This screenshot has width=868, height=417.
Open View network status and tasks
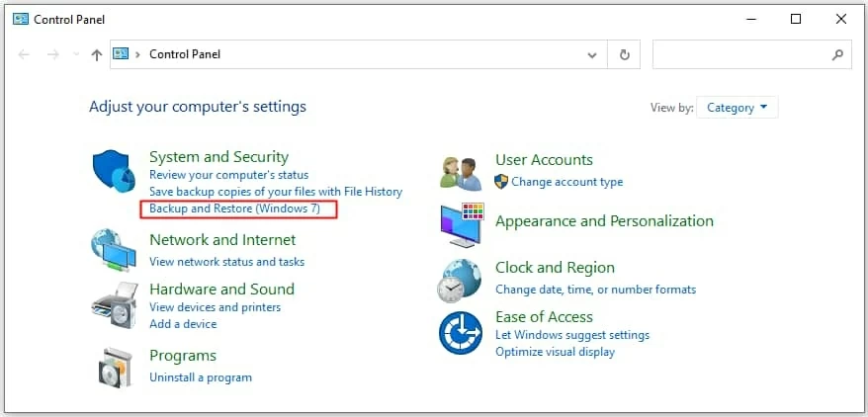point(226,262)
